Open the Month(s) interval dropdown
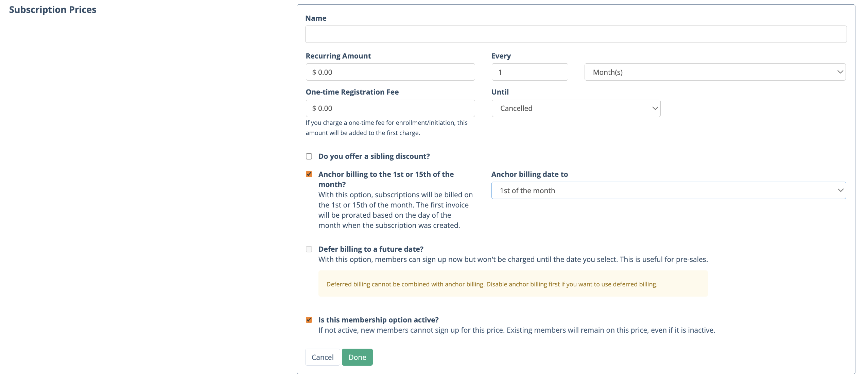Viewport: 868px width, 383px height. [714, 72]
